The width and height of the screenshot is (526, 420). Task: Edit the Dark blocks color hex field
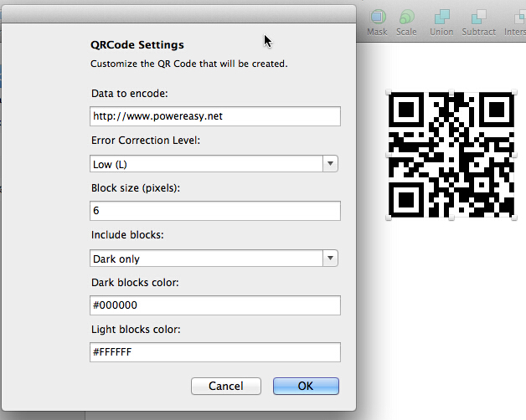(x=214, y=305)
